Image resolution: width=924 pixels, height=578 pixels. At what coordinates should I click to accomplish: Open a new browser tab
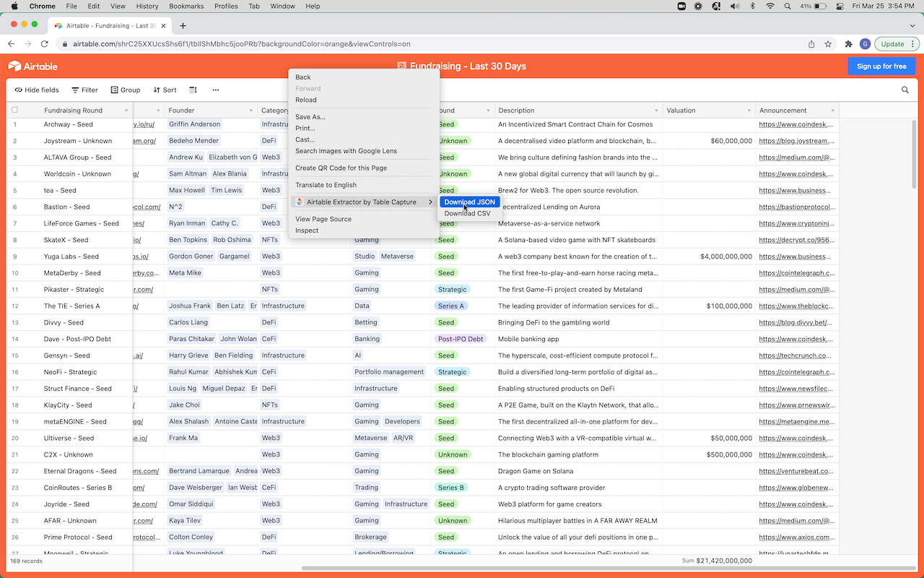tap(183, 25)
